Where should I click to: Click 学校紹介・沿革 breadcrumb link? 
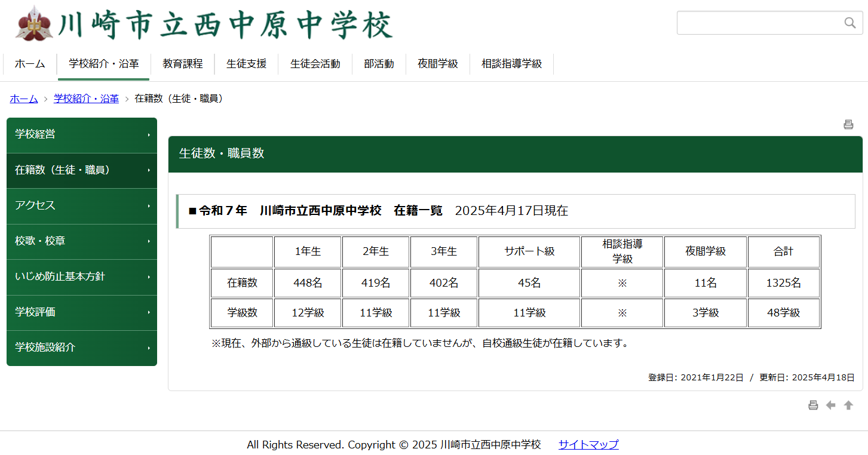pos(86,99)
